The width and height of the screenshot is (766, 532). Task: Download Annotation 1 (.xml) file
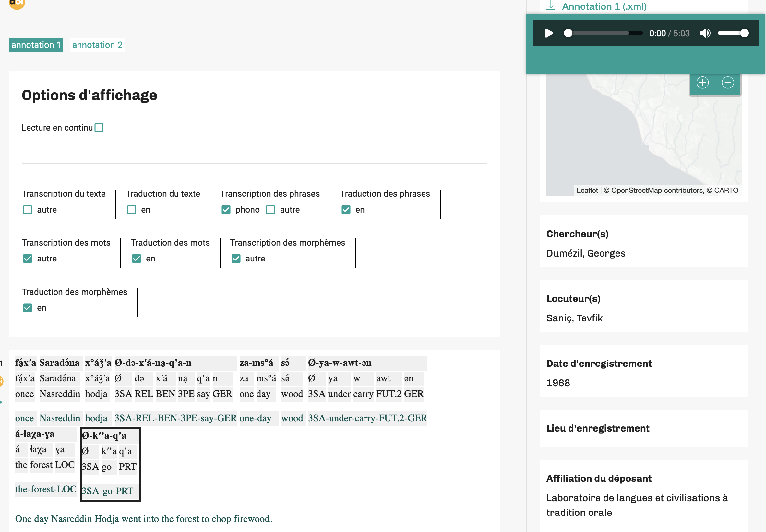coord(604,6)
